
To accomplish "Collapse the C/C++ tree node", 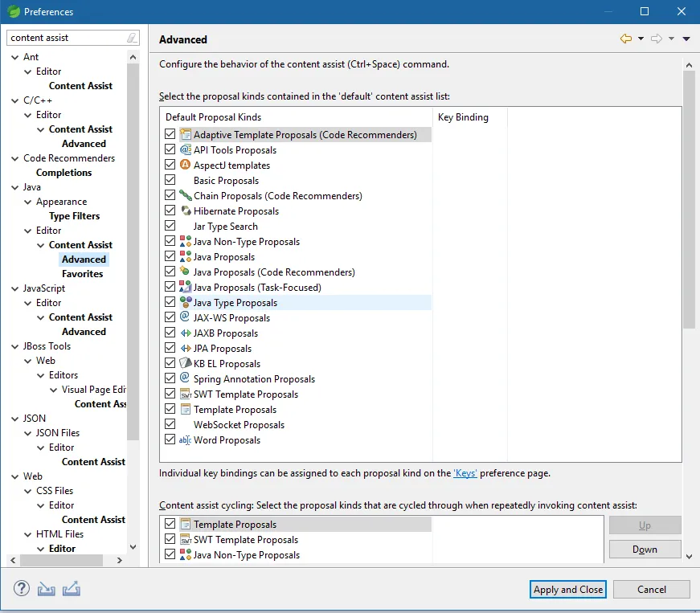I will pyautogui.click(x=15, y=100).
